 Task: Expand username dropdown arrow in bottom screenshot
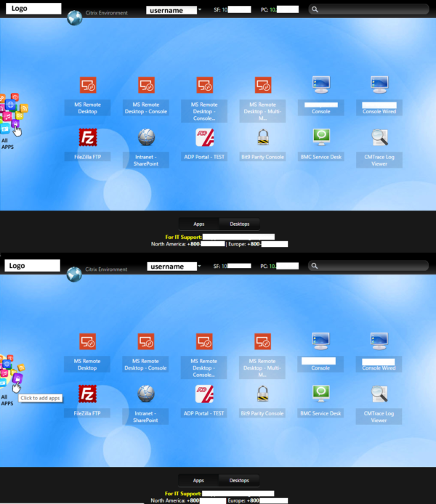[199, 266]
